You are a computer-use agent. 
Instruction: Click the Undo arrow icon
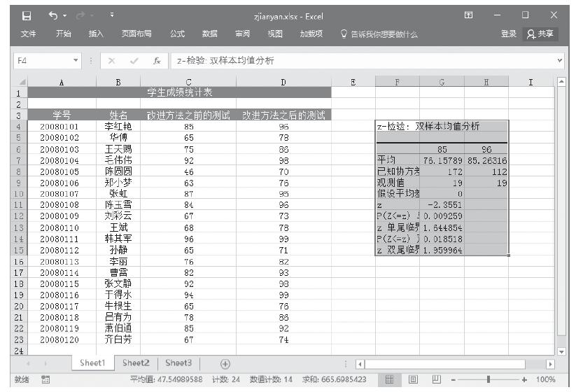52,15
